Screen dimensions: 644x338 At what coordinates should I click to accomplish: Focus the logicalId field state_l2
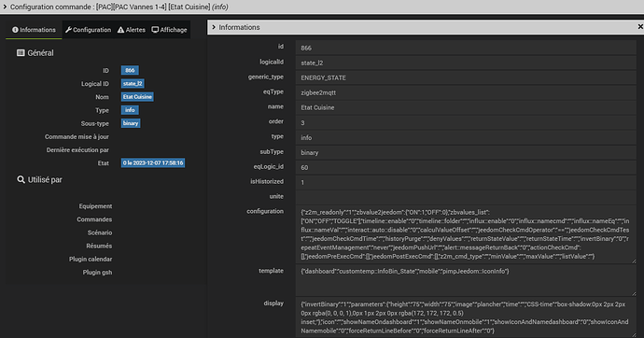click(466, 63)
